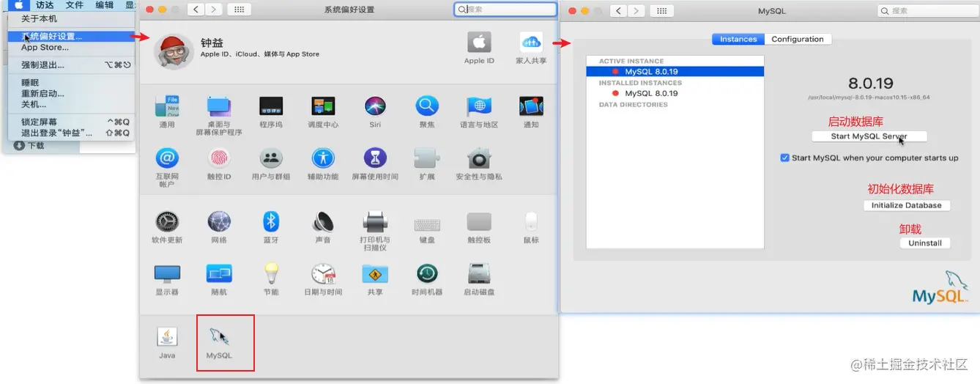Open the 程序坞 Dock preferences
This screenshot has height=384, width=980.
pyautogui.click(x=271, y=107)
